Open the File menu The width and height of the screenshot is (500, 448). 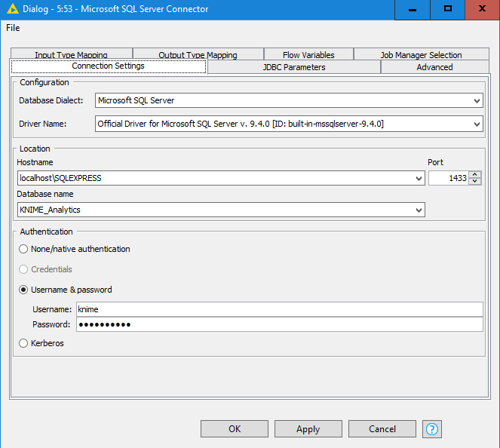(x=13, y=28)
